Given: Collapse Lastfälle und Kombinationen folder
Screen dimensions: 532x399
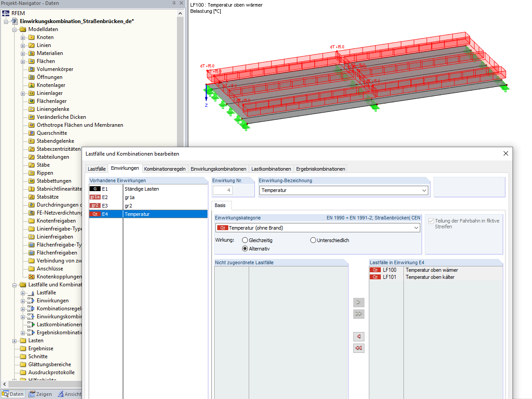Looking at the screenshot, I should [15, 285].
